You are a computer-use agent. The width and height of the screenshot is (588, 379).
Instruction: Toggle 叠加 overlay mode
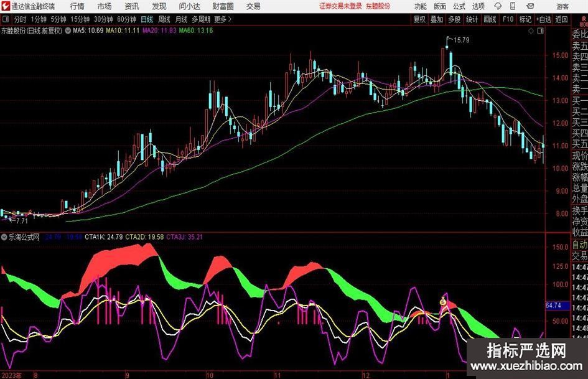coord(437,19)
